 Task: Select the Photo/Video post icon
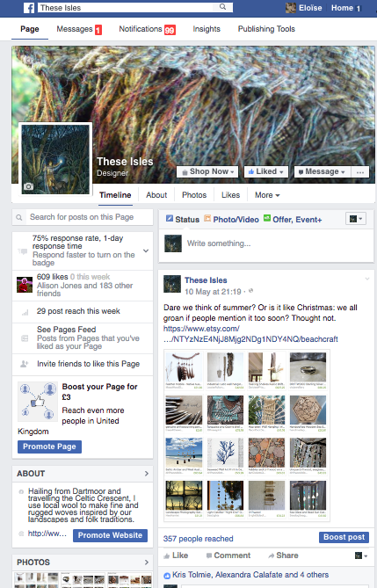click(207, 218)
